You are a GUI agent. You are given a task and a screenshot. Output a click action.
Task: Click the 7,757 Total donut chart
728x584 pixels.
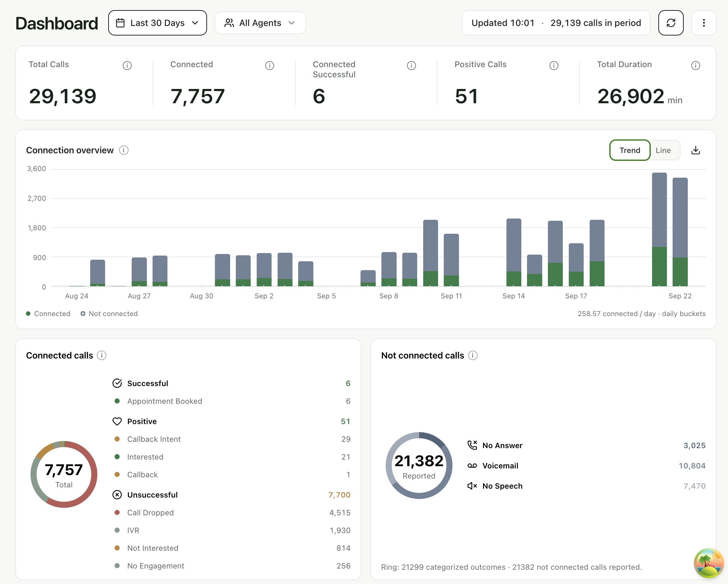pos(64,474)
